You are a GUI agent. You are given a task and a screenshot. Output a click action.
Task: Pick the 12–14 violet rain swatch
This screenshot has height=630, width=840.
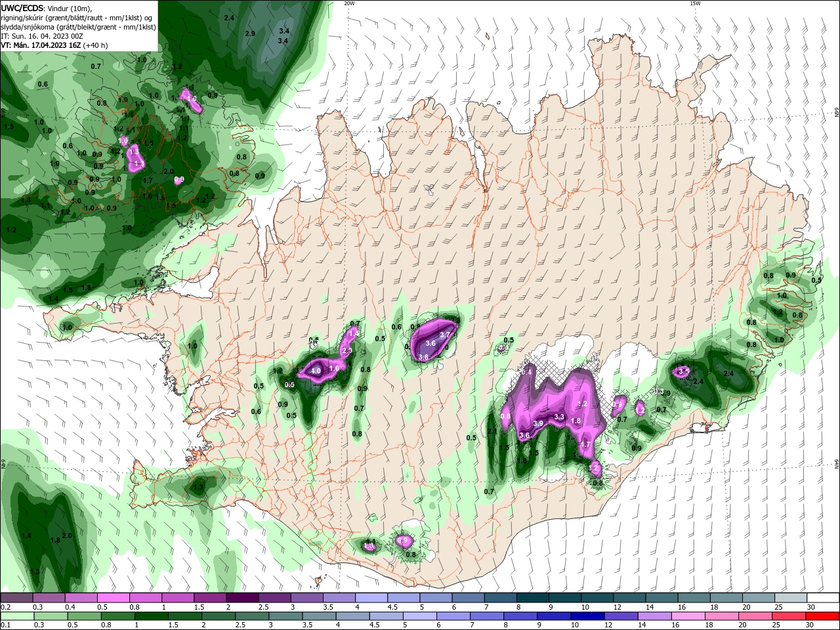click(x=621, y=616)
